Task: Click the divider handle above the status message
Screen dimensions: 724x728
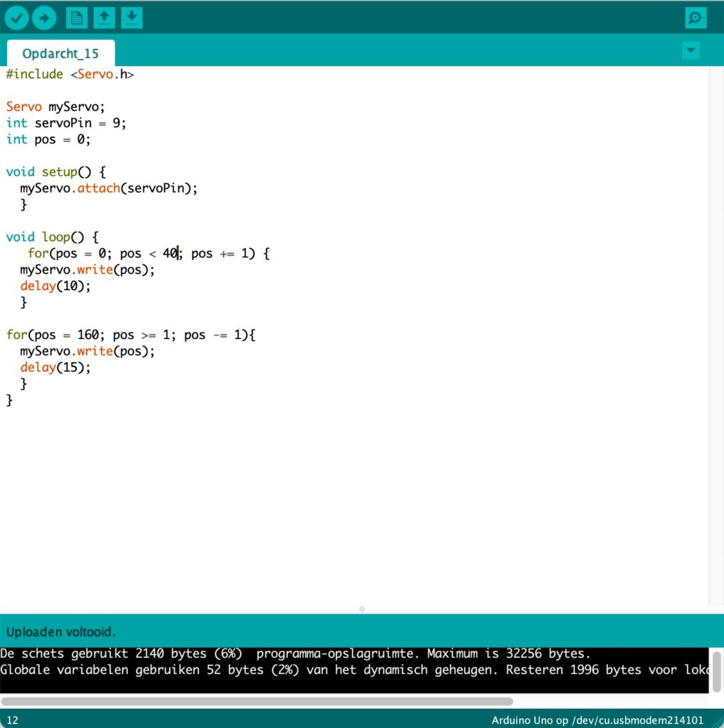Action: click(x=362, y=609)
